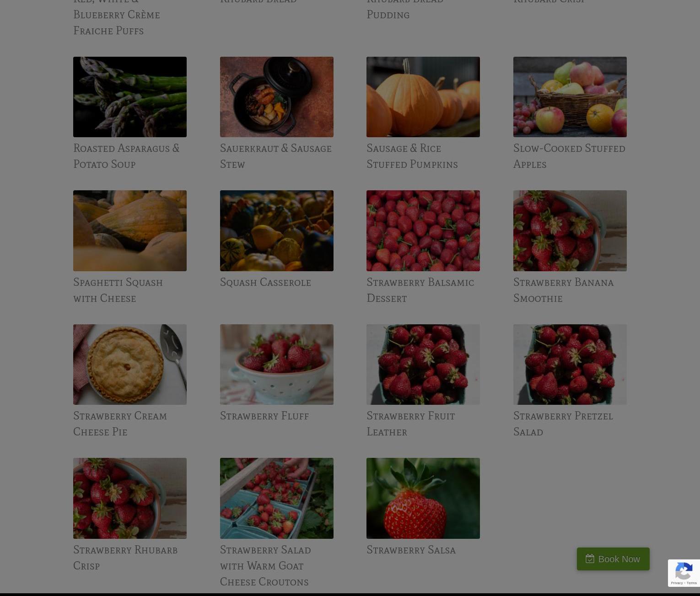Viewport: 700px width, 596px height.
Task: Click the pie photo for Strawberry Cream Cheese Pie
Action: tap(130, 365)
